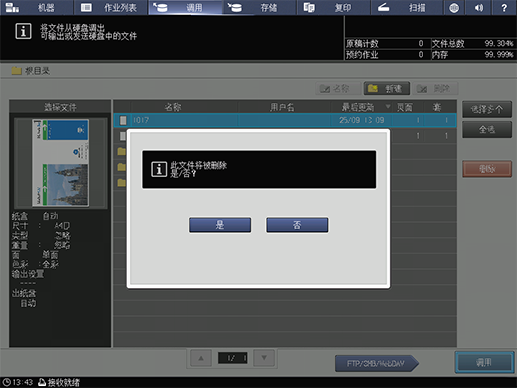This screenshot has height=388, width=517.
Task: Open the 扫描 tab
Action: (407, 7)
